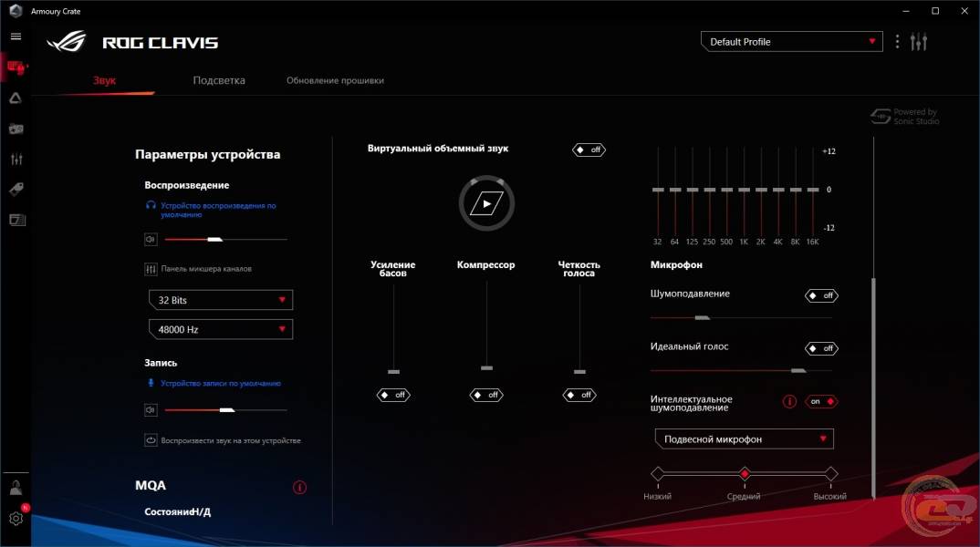Click the Компрессор vertical slider handle
980x547 pixels.
pyautogui.click(x=486, y=367)
